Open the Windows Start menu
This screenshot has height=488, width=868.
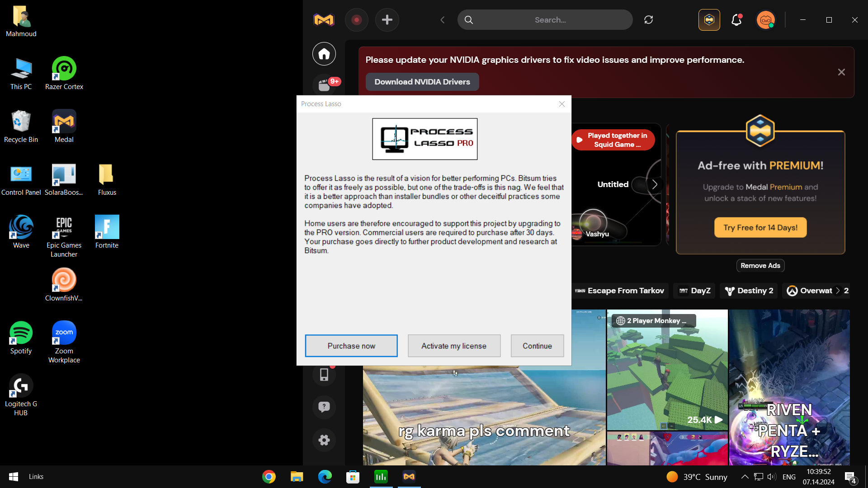tap(14, 477)
